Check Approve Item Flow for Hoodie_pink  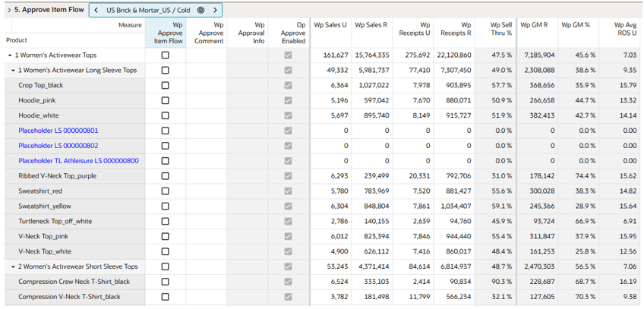[165, 100]
